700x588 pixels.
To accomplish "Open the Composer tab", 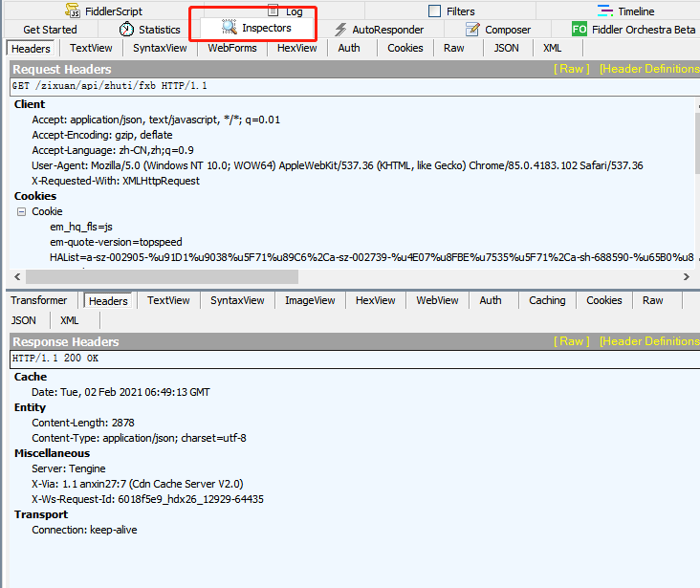I will point(498,30).
